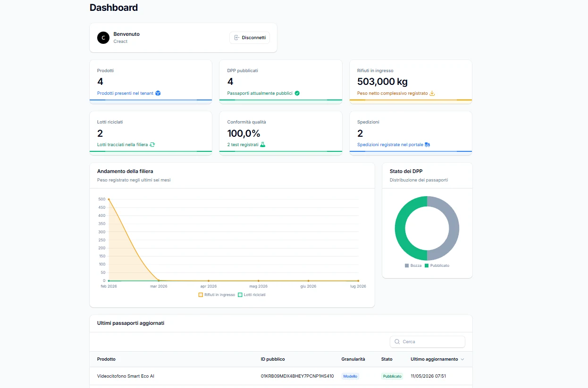Viewport: 588px width, 388px height.
Task: Click the lug 2026 axis label
Action: [358, 286]
